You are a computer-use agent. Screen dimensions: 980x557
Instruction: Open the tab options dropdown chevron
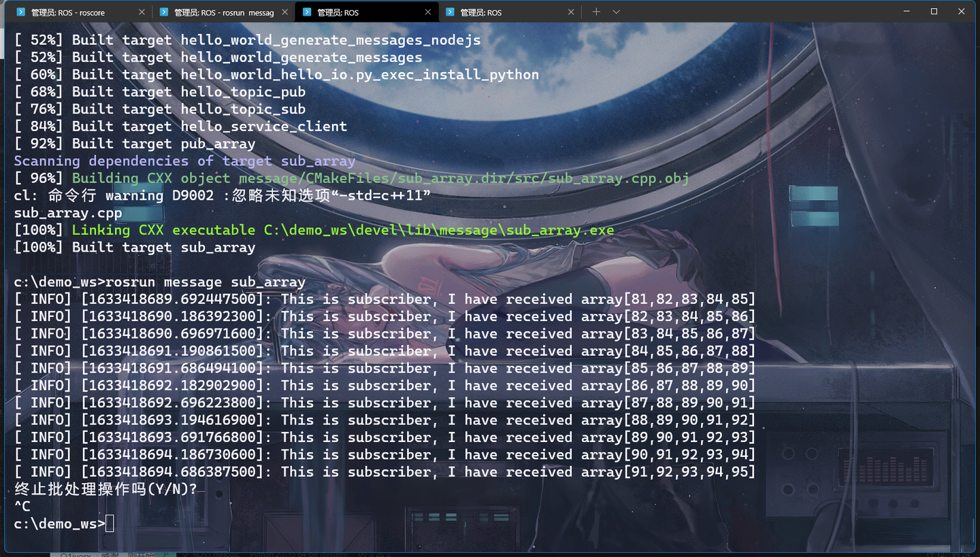tap(616, 12)
